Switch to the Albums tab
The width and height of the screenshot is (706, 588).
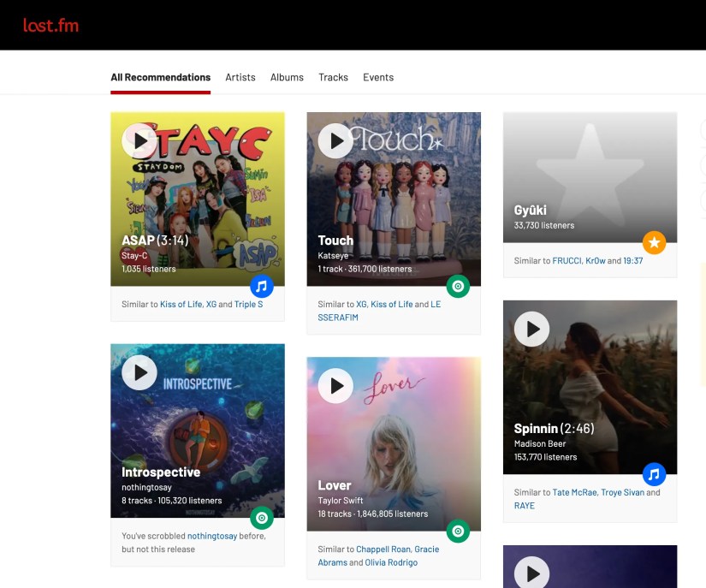(x=287, y=77)
